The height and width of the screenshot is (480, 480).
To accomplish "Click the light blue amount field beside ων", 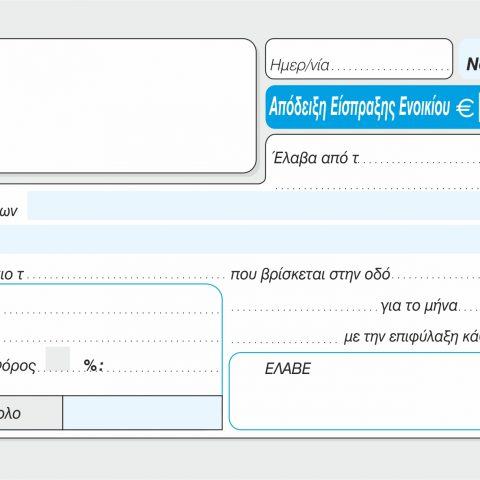I will click(x=254, y=206).
